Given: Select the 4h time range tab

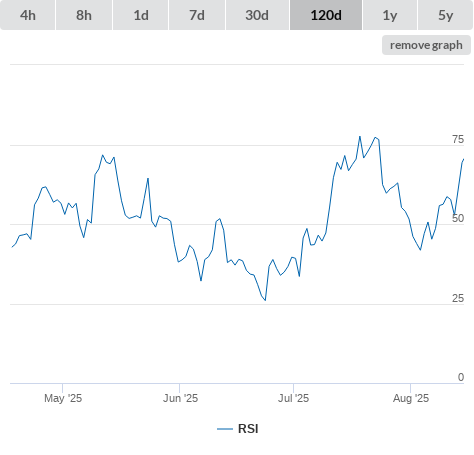Looking at the screenshot, I should 28,15.
